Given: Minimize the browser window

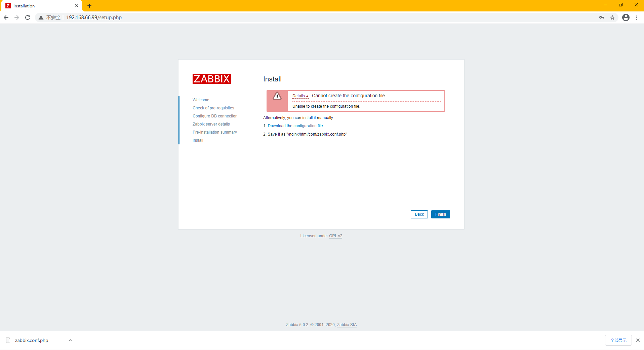Looking at the screenshot, I should (x=605, y=5).
